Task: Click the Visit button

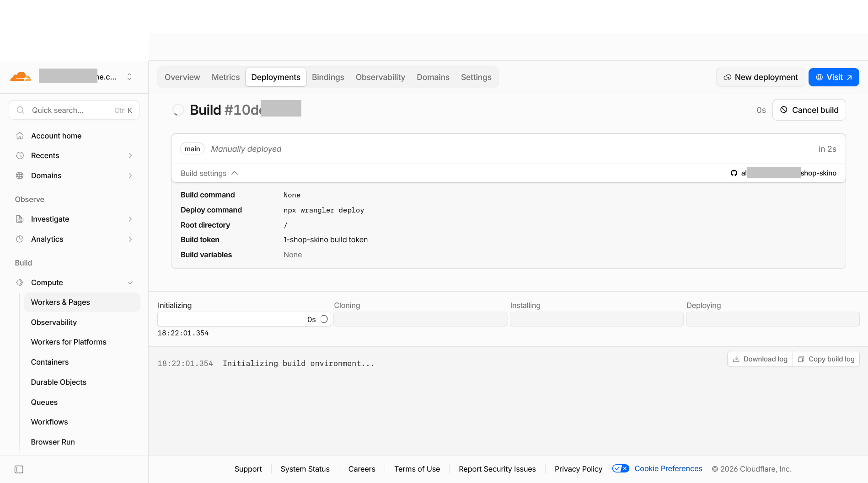Action: tap(834, 77)
